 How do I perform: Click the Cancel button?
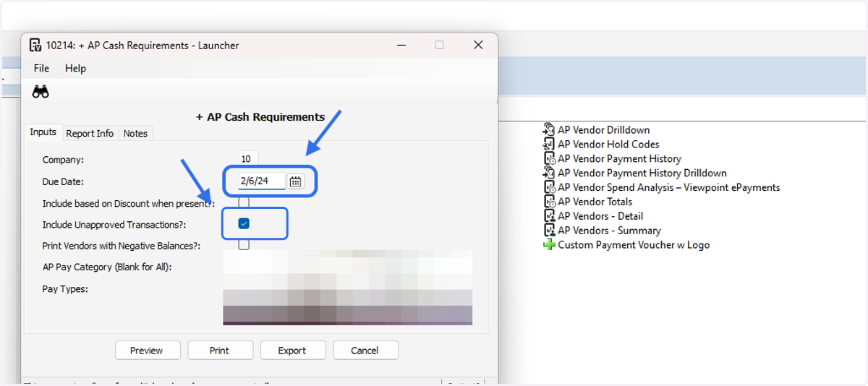pyautogui.click(x=365, y=350)
